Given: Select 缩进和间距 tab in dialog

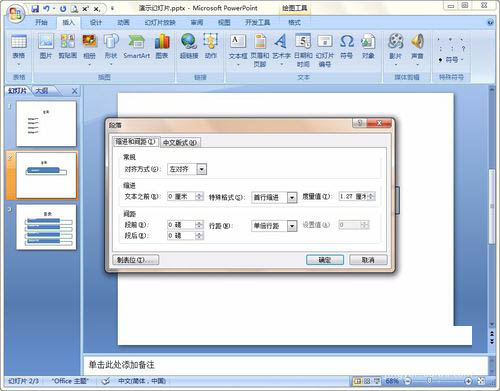Looking at the screenshot, I should [135, 142].
